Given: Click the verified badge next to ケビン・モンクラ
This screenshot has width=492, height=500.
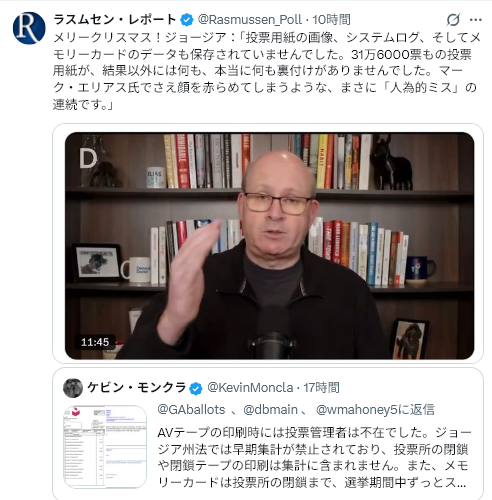Looking at the screenshot, I should 196,388.
